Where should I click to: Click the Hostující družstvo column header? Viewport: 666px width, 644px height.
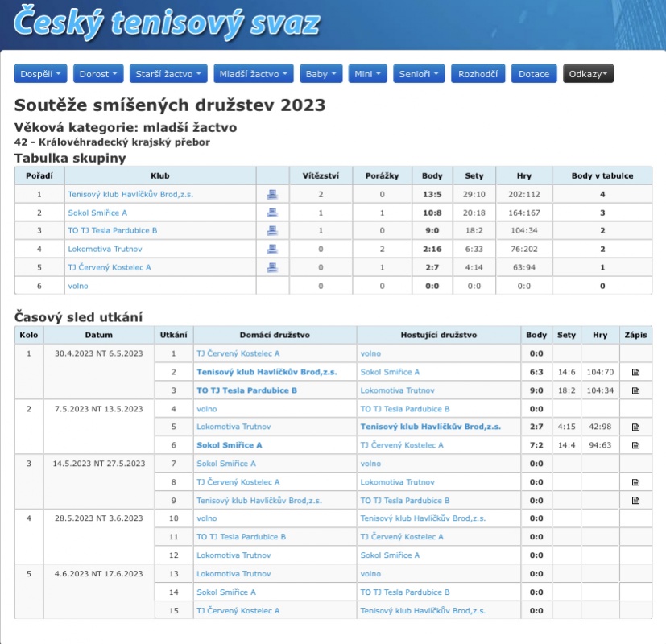[439, 335]
